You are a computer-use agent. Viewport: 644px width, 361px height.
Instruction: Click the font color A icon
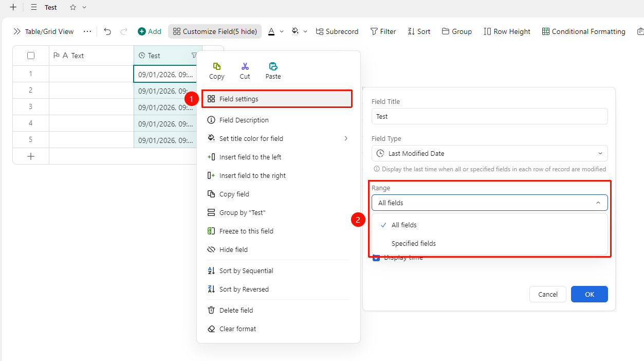point(271,31)
